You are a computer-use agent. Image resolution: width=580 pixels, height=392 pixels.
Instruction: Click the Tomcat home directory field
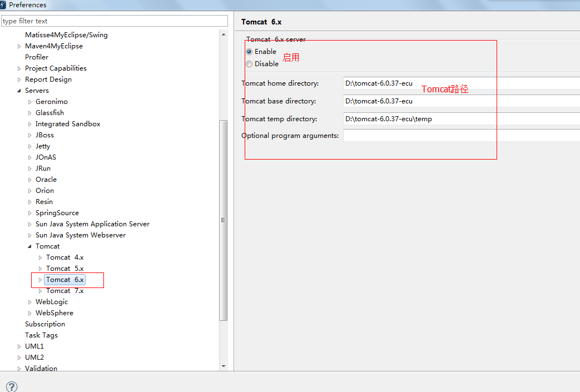461,83
